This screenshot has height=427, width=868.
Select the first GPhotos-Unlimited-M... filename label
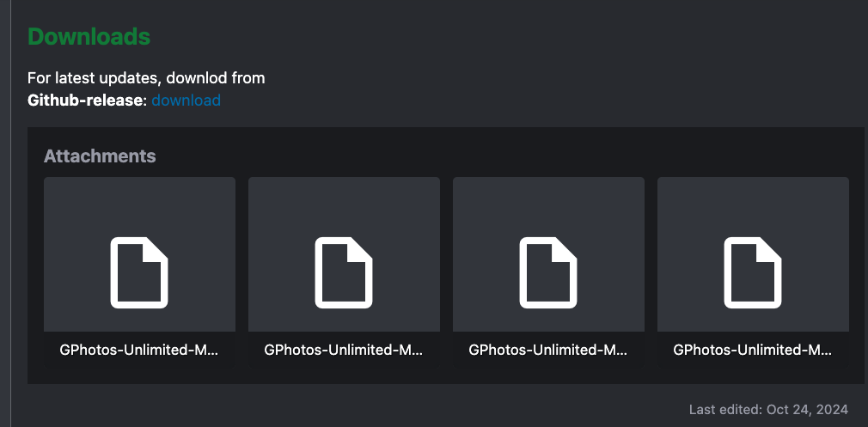(139, 350)
